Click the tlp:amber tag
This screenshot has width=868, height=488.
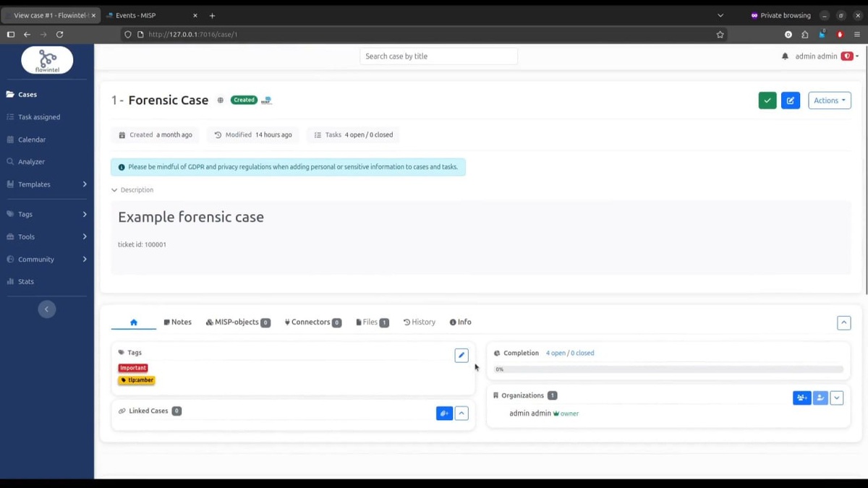point(137,380)
